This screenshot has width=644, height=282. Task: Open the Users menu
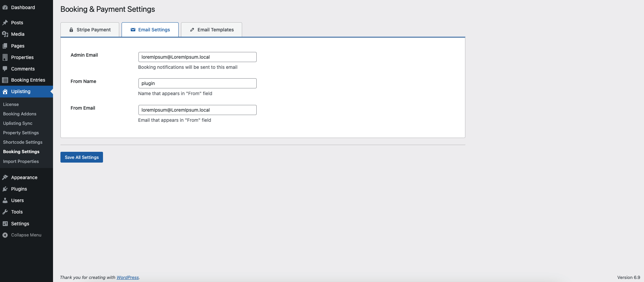click(x=26, y=200)
